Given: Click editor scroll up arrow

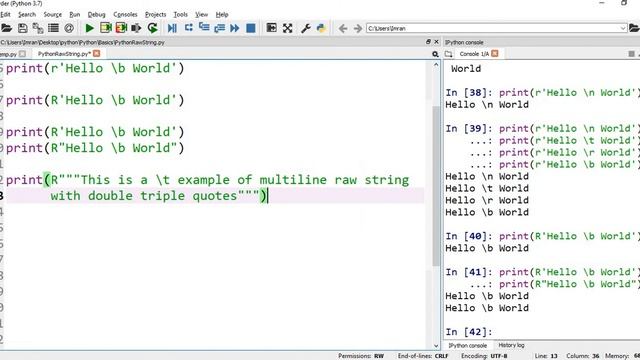Looking at the screenshot, I should pyautogui.click(x=436, y=64).
